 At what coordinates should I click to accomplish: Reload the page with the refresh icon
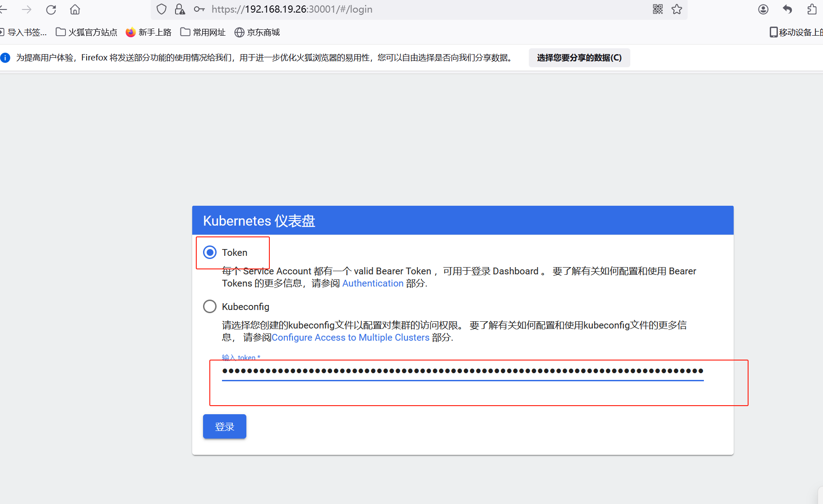51,9
